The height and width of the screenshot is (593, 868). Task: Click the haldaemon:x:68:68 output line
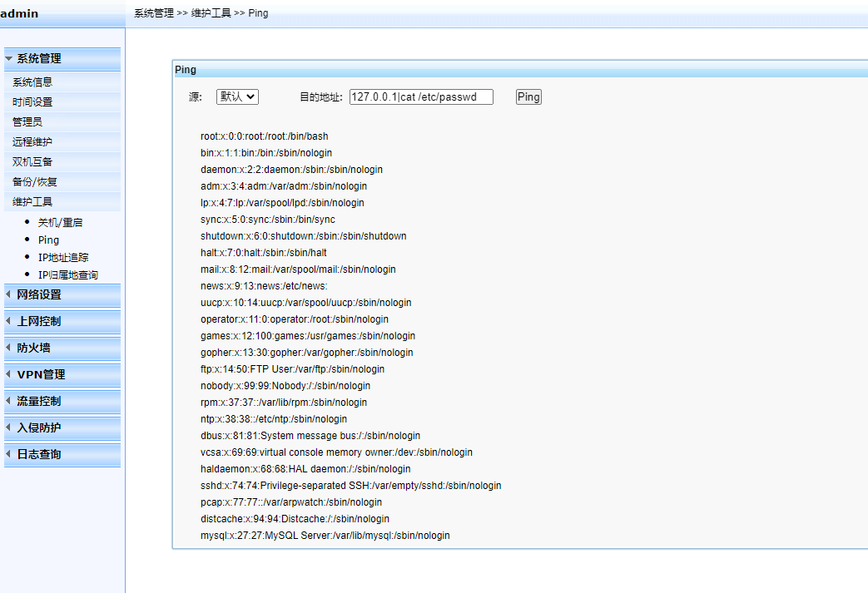[305, 468]
